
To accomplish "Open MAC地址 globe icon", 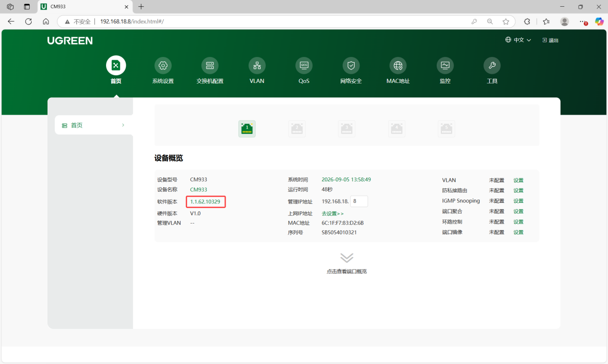I will point(398,66).
